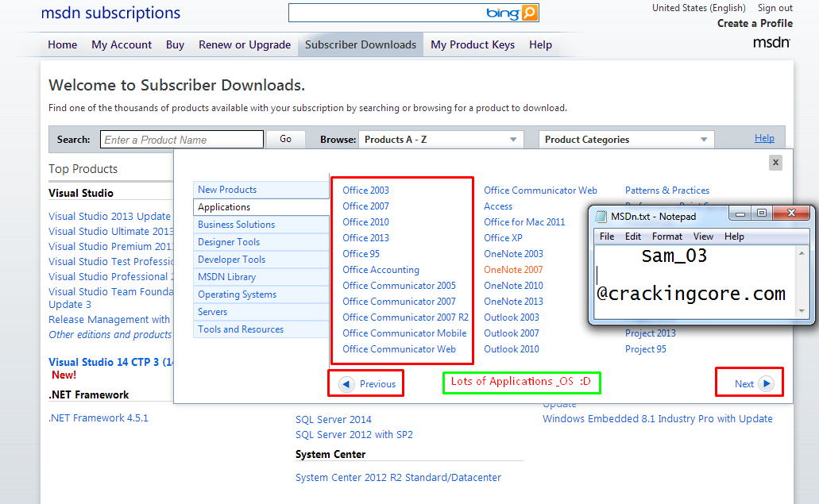Click the Sign out link
Image resolution: width=819 pixels, height=504 pixels.
pyautogui.click(x=775, y=8)
